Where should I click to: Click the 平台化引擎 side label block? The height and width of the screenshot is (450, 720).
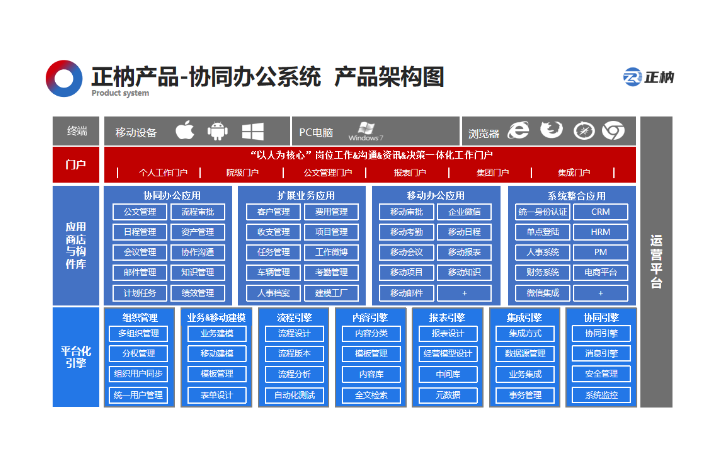tap(76, 357)
